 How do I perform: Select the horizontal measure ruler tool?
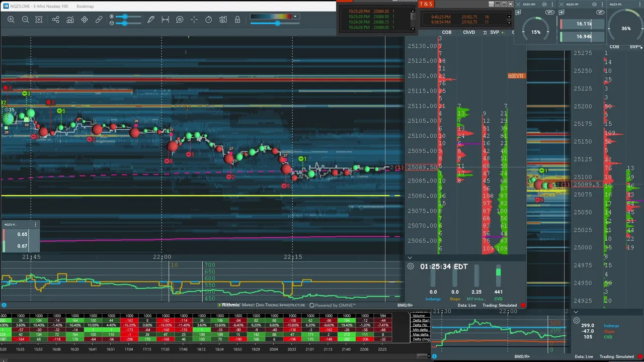click(165, 20)
